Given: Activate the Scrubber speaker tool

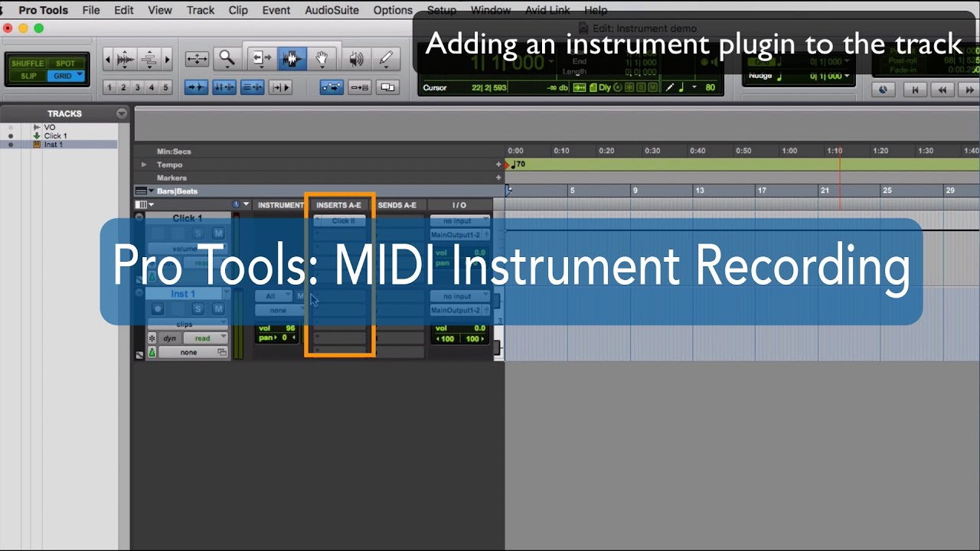Looking at the screenshot, I should [356, 58].
